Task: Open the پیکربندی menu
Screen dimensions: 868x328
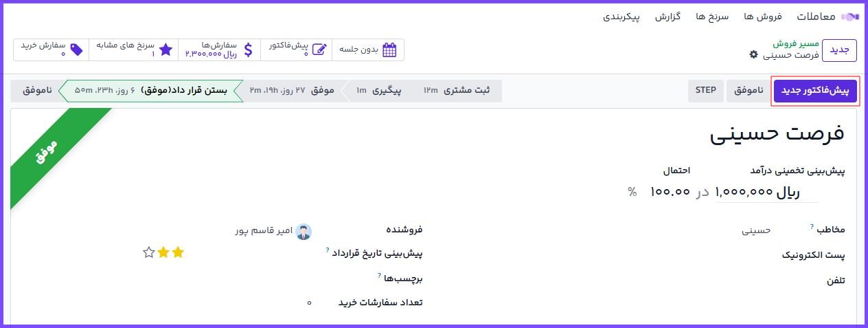Action: (621, 17)
